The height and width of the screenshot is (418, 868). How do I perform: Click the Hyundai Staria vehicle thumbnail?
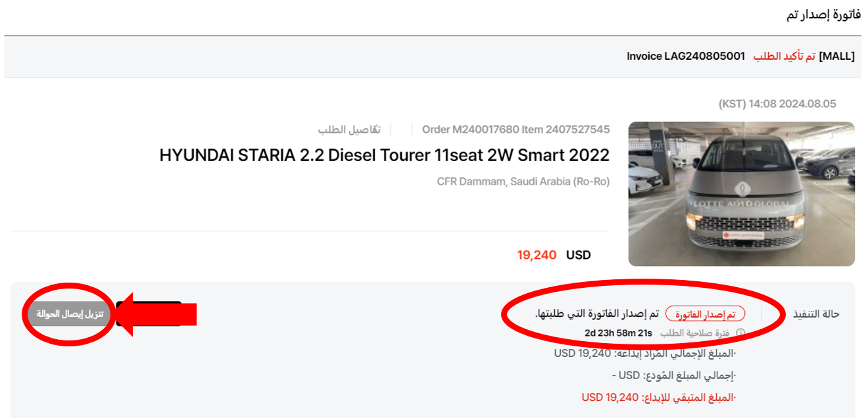tap(741, 194)
